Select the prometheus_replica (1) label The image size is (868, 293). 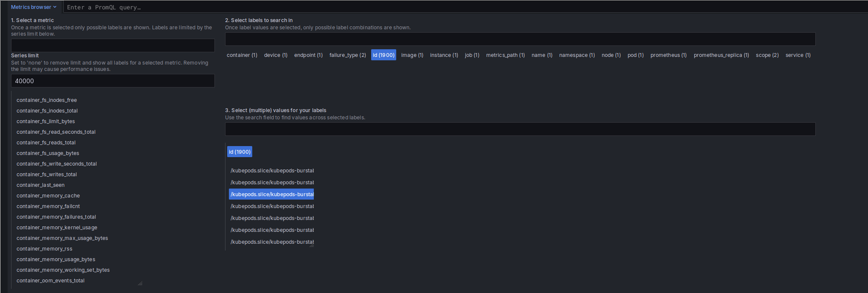click(721, 55)
